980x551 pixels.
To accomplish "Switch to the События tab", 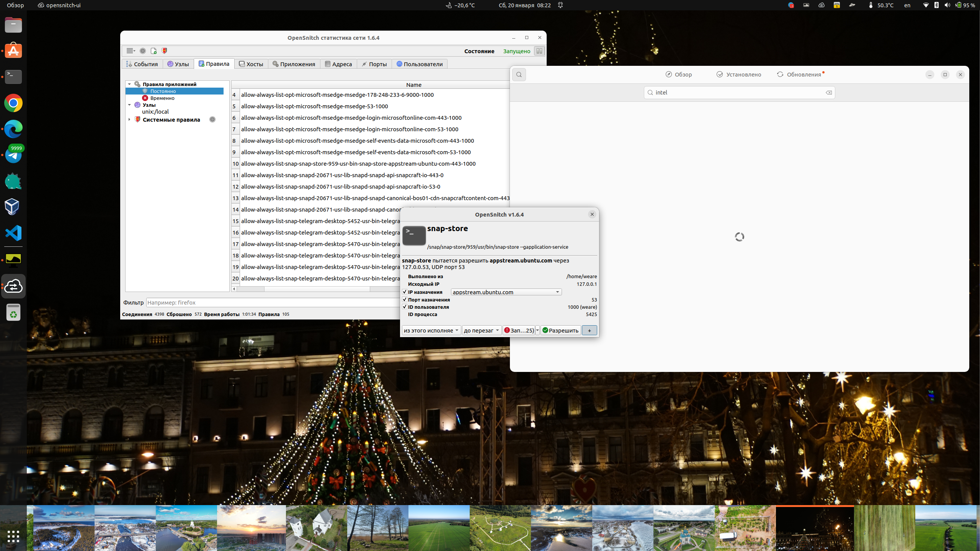I will [x=142, y=64].
